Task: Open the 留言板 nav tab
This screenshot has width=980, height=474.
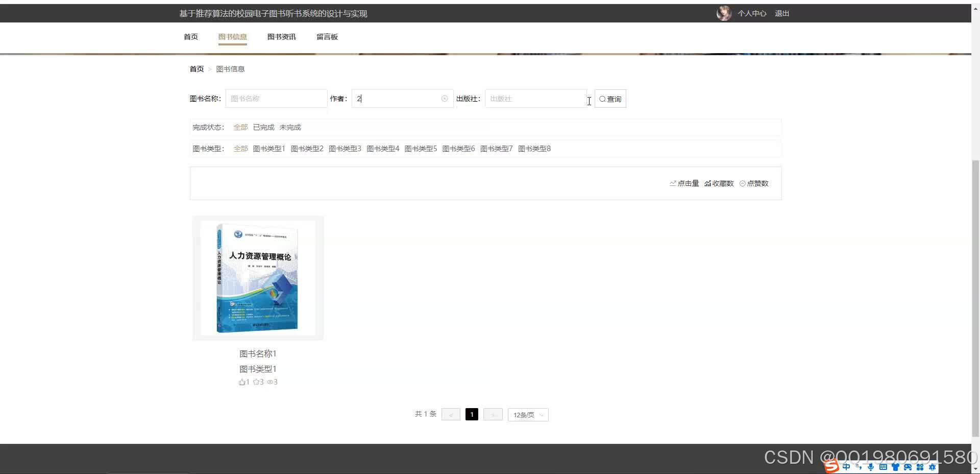Action: pyautogui.click(x=327, y=37)
